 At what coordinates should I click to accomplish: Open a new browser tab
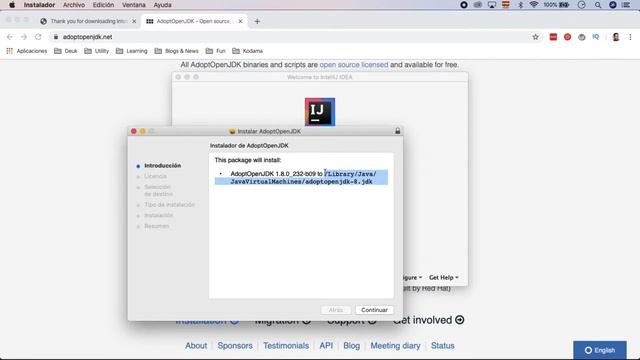[257, 21]
